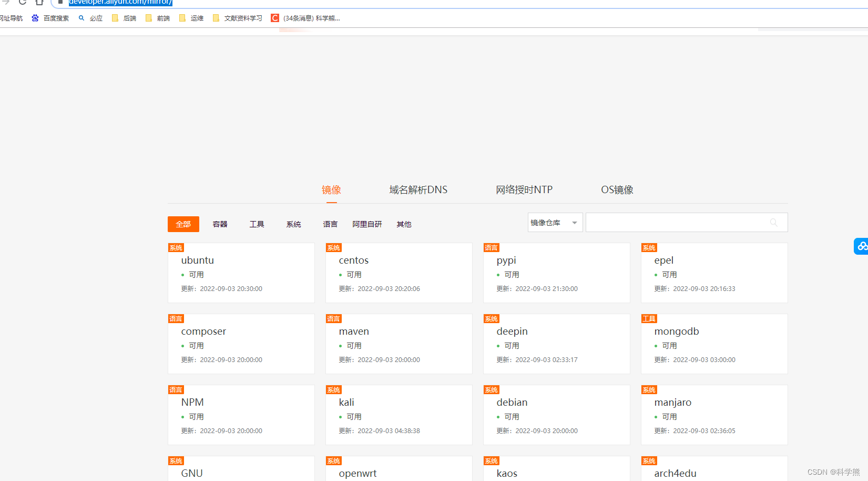Click the 系统 tag on ubuntu card
Screen dimensions: 868x481
(x=176, y=248)
